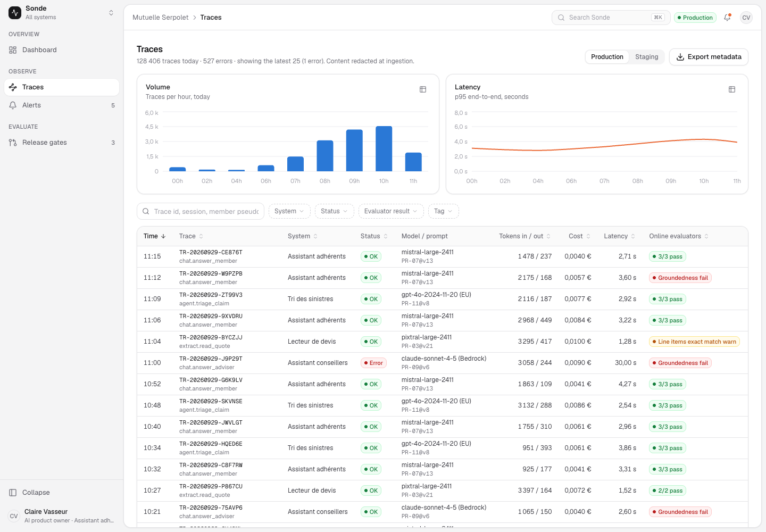
Task: Show Latency chart as table
Action: coord(732,89)
